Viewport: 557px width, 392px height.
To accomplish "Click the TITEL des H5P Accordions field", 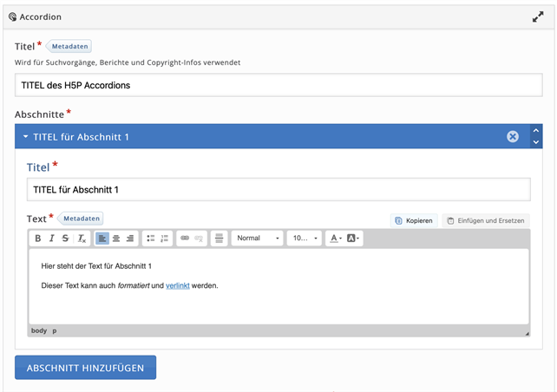I will tap(278, 85).
